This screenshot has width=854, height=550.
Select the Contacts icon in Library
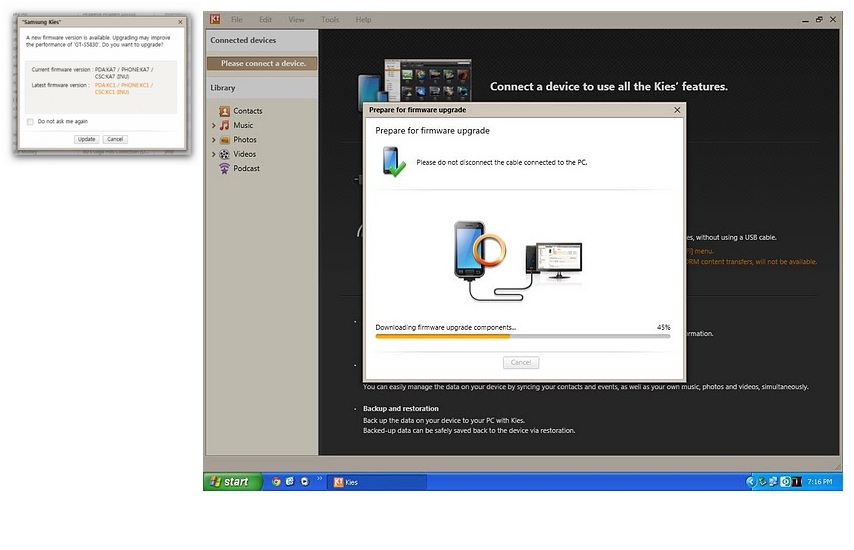[x=224, y=111]
